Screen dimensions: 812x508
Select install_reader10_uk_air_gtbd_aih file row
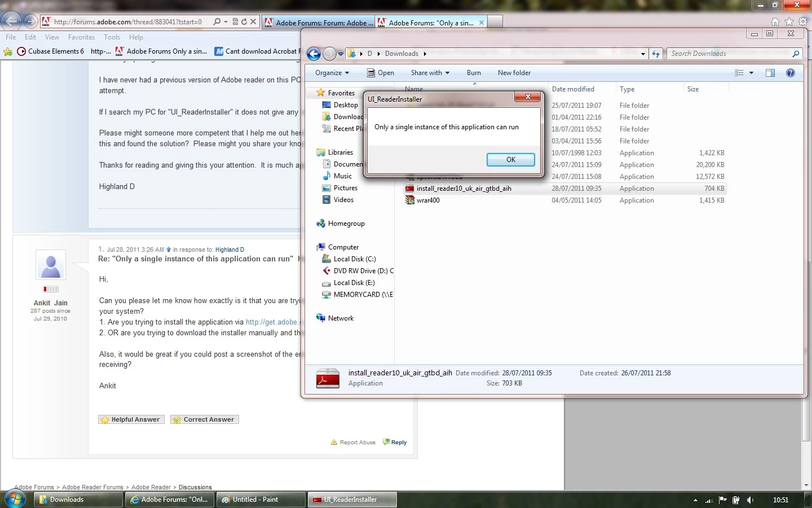[x=565, y=189]
